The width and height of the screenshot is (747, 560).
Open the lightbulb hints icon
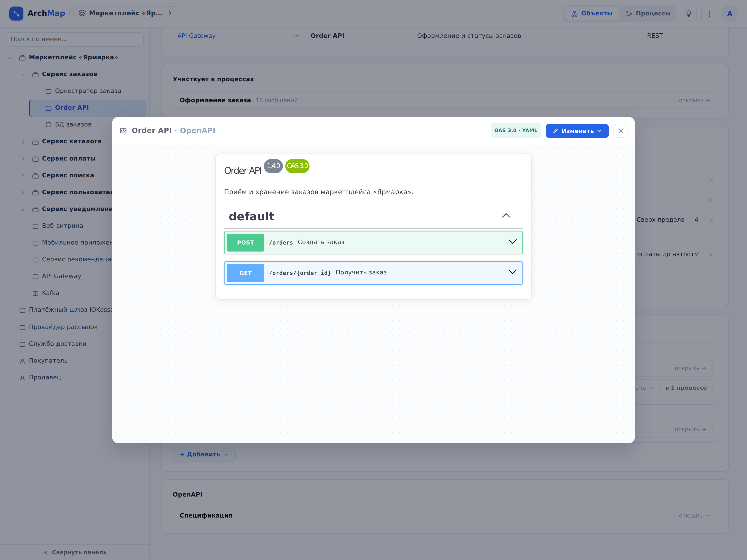tap(689, 14)
